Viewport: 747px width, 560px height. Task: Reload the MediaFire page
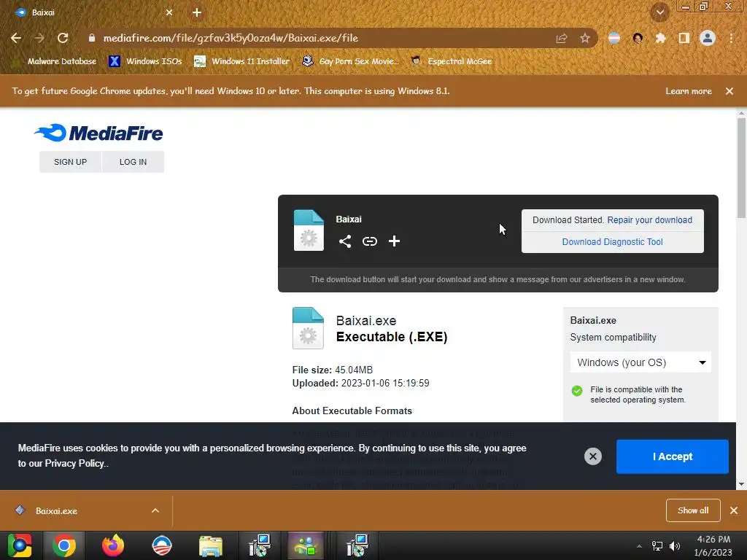[63, 38]
